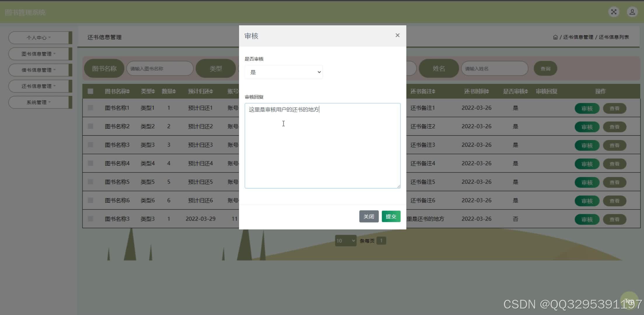Click 审核 button for 还书备注6 row

pyautogui.click(x=587, y=201)
